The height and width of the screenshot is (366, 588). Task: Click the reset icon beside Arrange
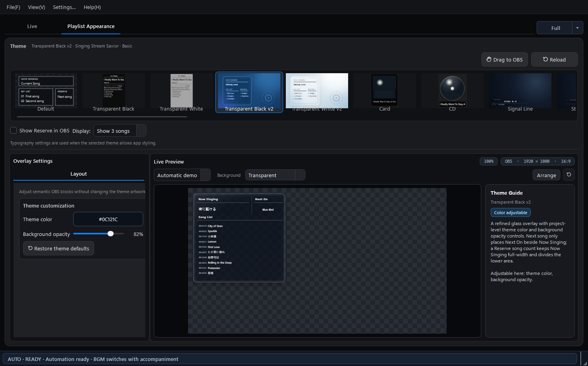pos(569,175)
